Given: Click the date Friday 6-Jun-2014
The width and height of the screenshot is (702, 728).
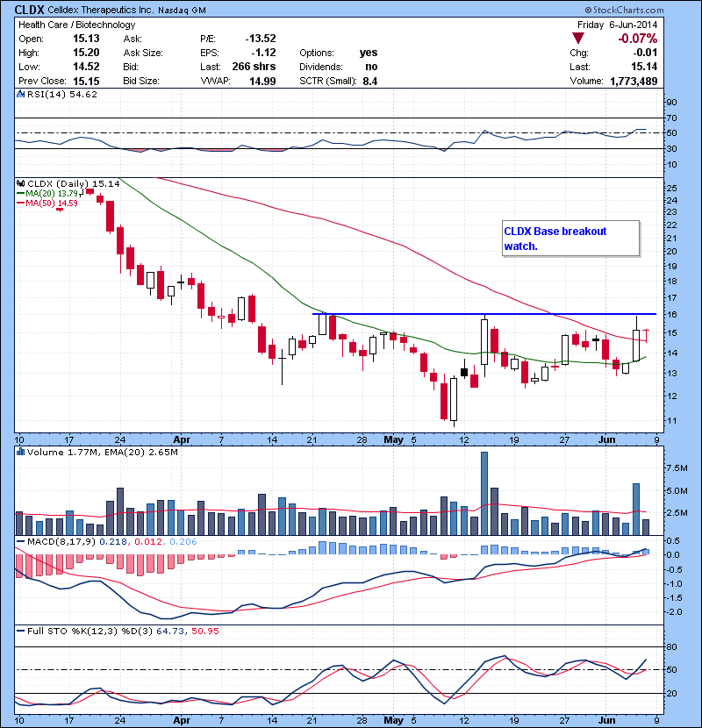Looking at the screenshot, I should point(617,25).
